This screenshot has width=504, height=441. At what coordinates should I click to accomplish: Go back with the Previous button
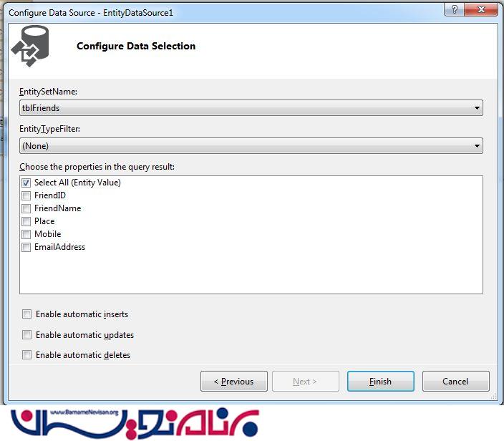234,382
